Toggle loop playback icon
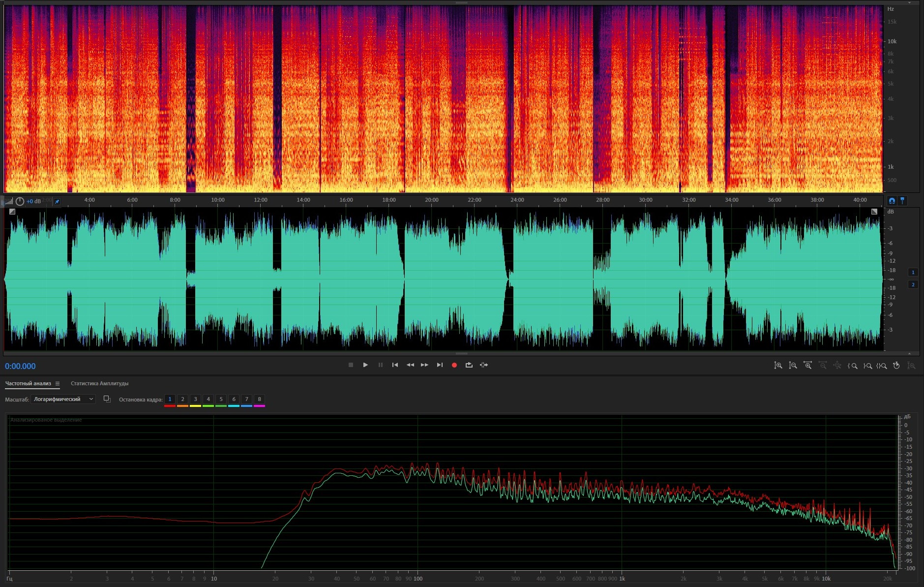The height and width of the screenshot is (587, 924). [x=469, y=365]
